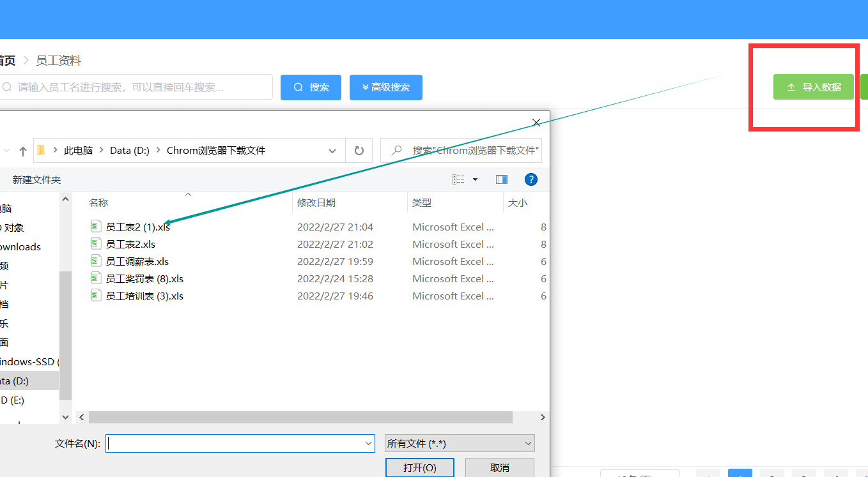
Task: Toggle the preview pane icon
Action: pyautogui.click(x=501, y=179)
